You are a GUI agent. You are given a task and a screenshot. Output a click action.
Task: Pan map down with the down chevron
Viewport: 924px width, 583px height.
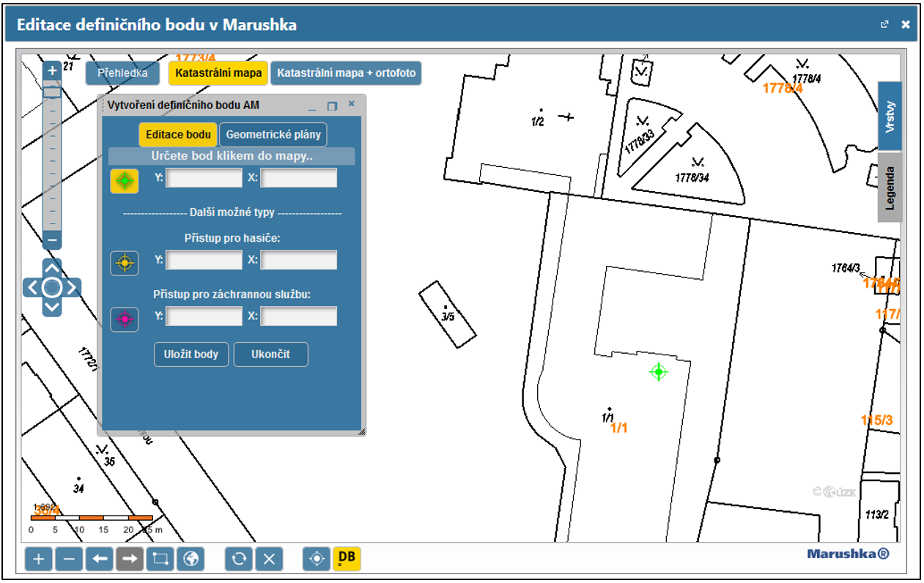[x=52, y=307]
